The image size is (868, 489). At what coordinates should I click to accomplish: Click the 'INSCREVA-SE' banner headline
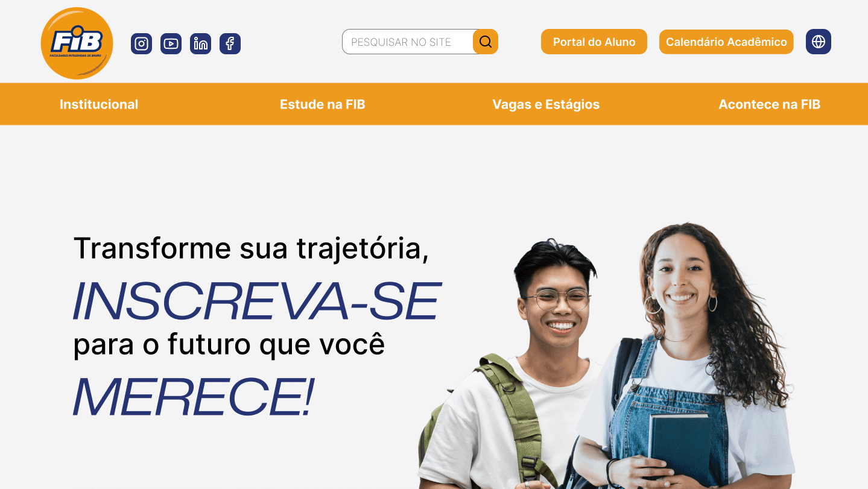pos(257,300)
